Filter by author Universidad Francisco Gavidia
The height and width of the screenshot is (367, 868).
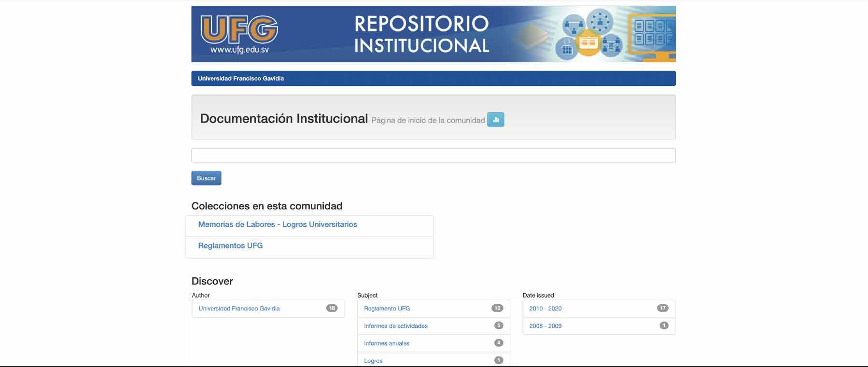coord(239,308)
